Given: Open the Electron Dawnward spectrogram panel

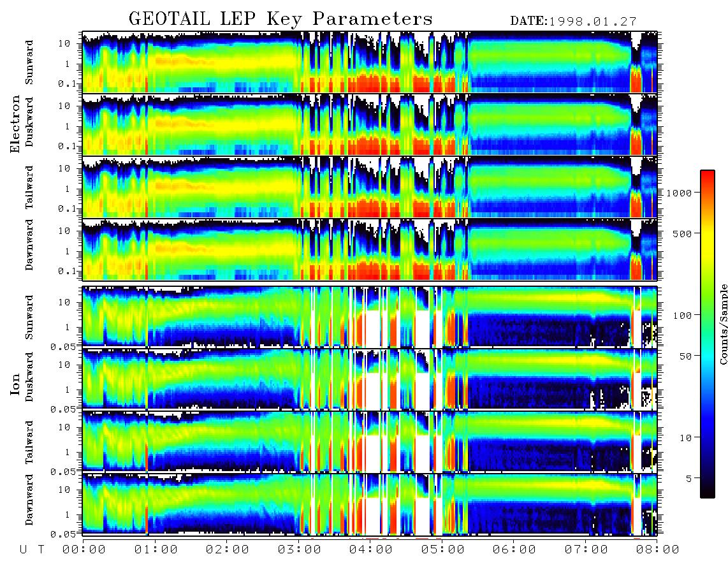Looking at the screenshot, I should (x=370, y=250).
